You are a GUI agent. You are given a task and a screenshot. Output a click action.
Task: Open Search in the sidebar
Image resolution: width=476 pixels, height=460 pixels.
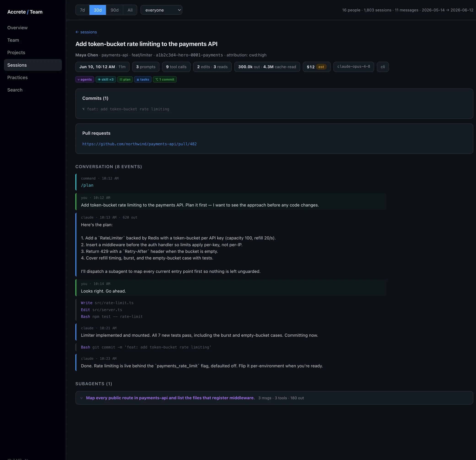click(33, 90)
